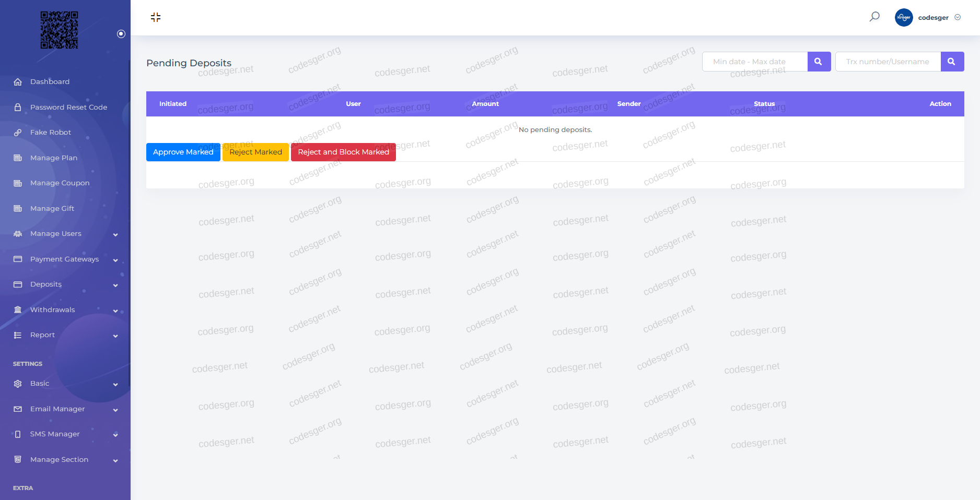
Task: Focus the Min date - Max date field
Action: coord(754,62)
